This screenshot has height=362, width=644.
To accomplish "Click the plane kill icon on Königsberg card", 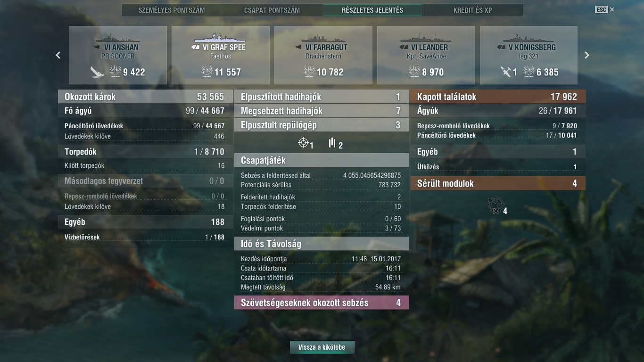I will [x=505, y=72].
